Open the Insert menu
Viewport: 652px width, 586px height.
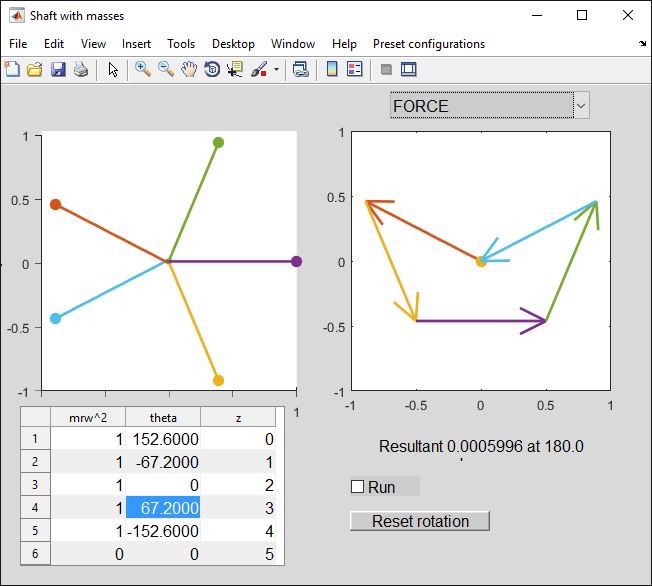point(136,44)
